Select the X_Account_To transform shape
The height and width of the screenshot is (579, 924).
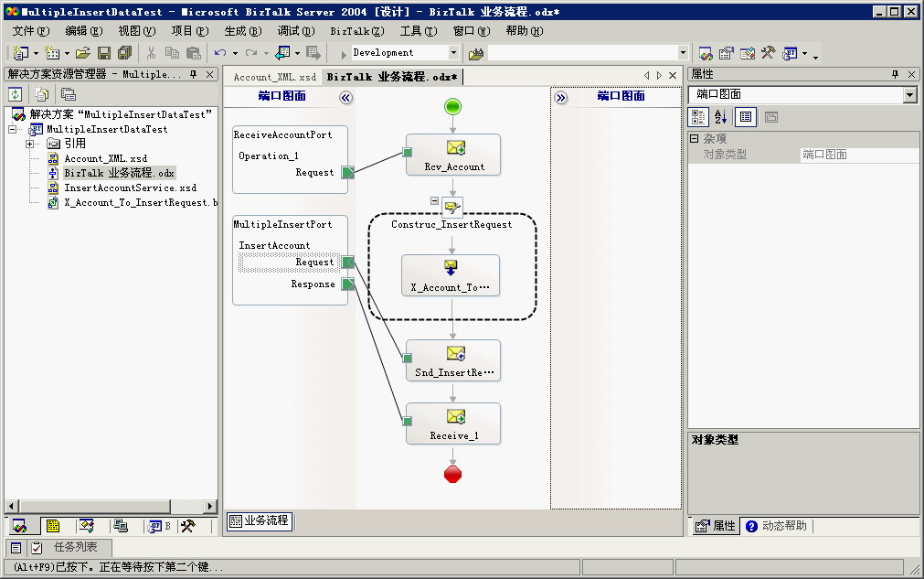coord(451,275)
